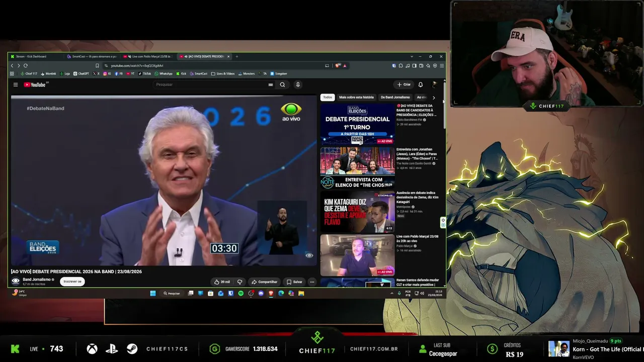
Task: Click the weather widget on the taskbar
Action: click(20, 293)
